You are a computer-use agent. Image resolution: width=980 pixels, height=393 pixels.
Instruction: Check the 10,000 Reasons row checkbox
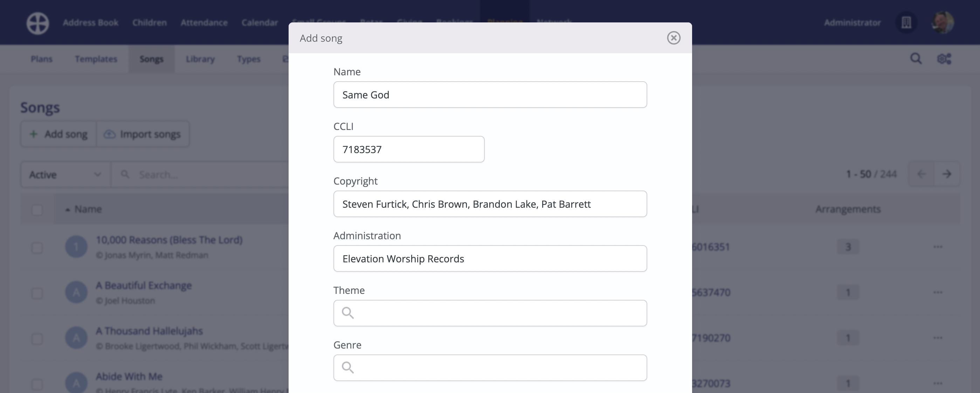37,248
